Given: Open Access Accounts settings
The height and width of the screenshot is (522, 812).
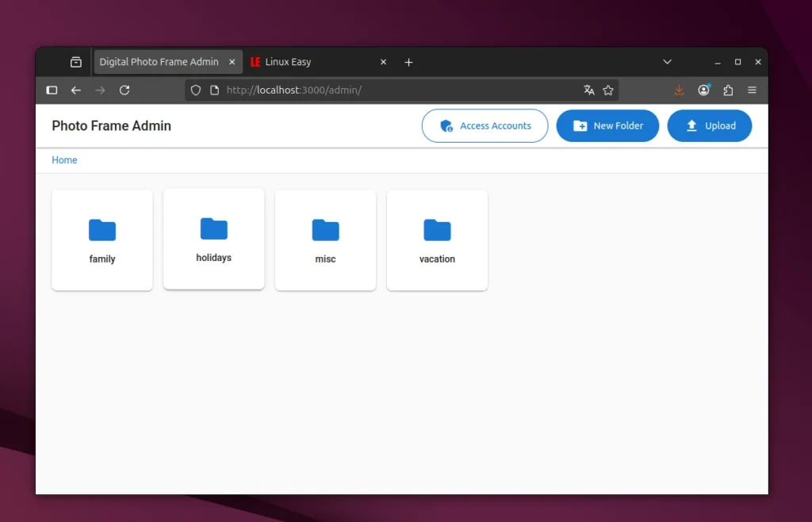Looking at the screenshot, I should pos(485,126).
